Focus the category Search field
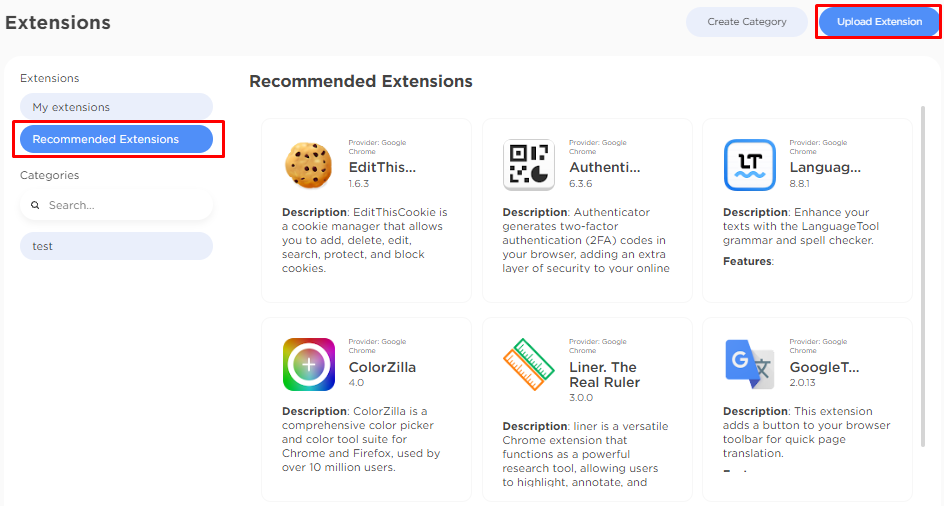Screen dimensions: 944x506 tap(116, 205)
